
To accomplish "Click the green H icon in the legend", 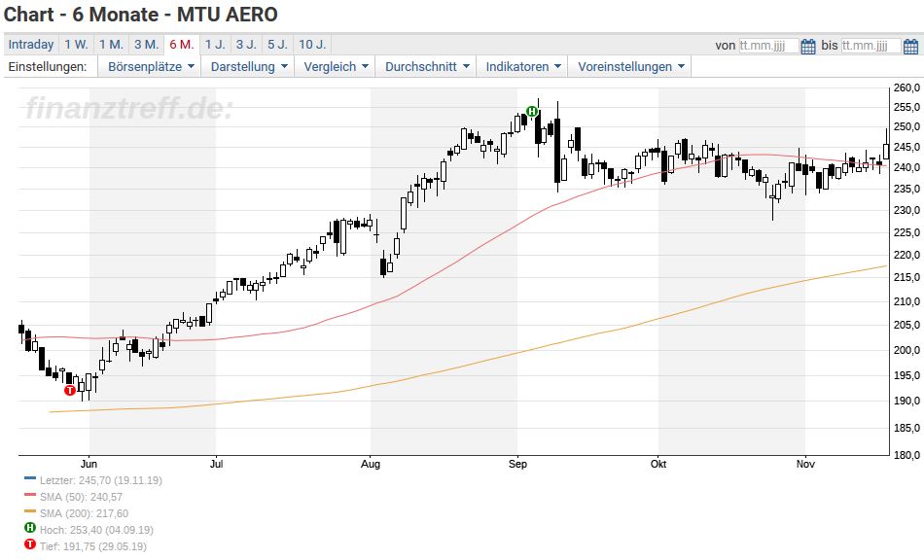I will 30,528.
